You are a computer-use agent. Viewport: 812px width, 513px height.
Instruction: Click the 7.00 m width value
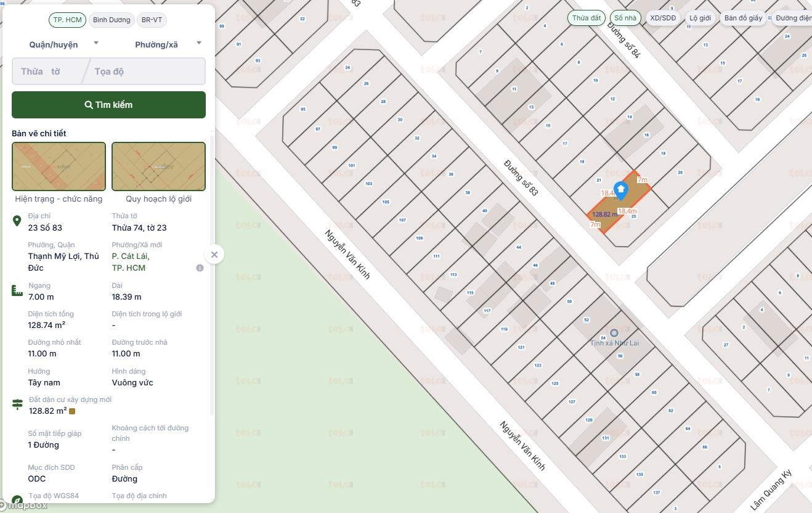(41, 297)
